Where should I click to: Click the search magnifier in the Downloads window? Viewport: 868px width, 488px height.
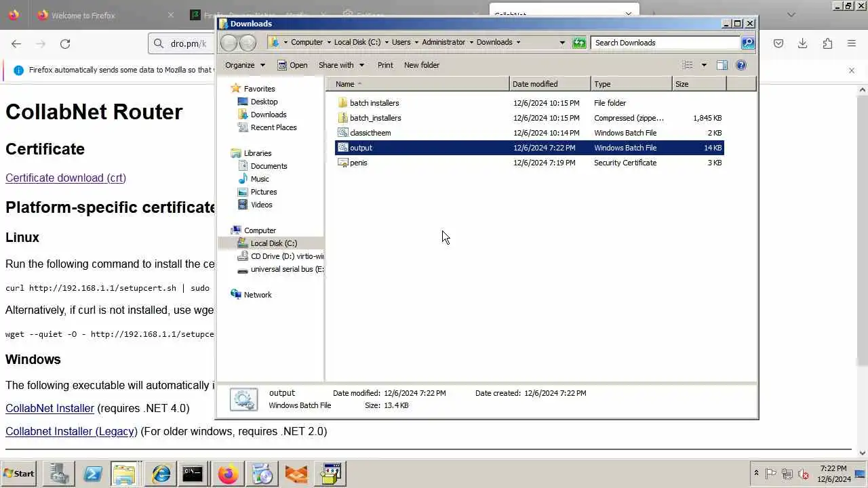747,43
